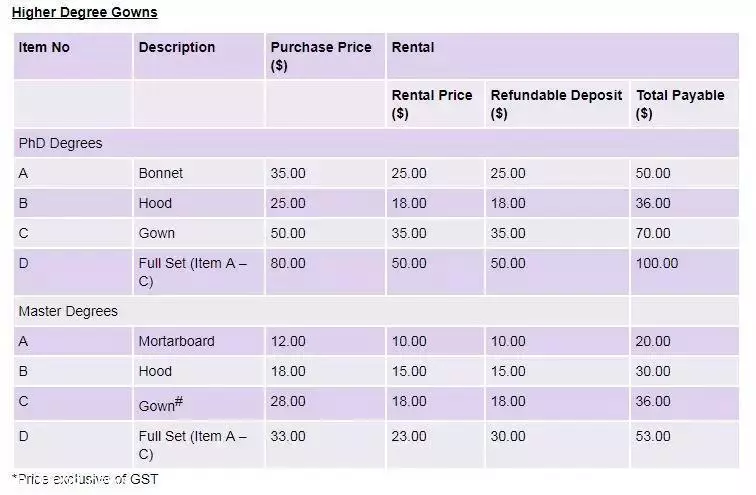
Task: Click the Refundable Deposit ($) subheader
Action: tap(557, 104)
